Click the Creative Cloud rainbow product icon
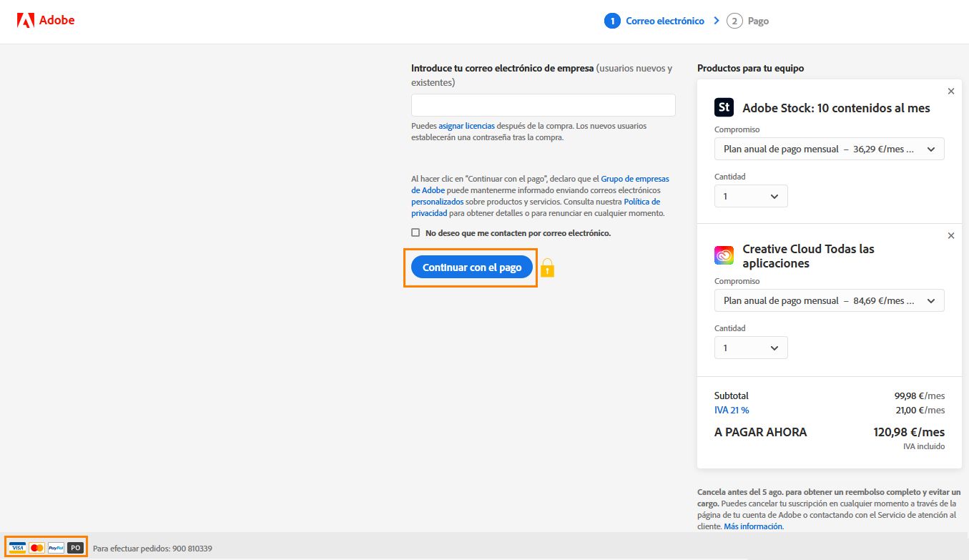This screenshot has height=560, width=969. [x=724, y=255]
